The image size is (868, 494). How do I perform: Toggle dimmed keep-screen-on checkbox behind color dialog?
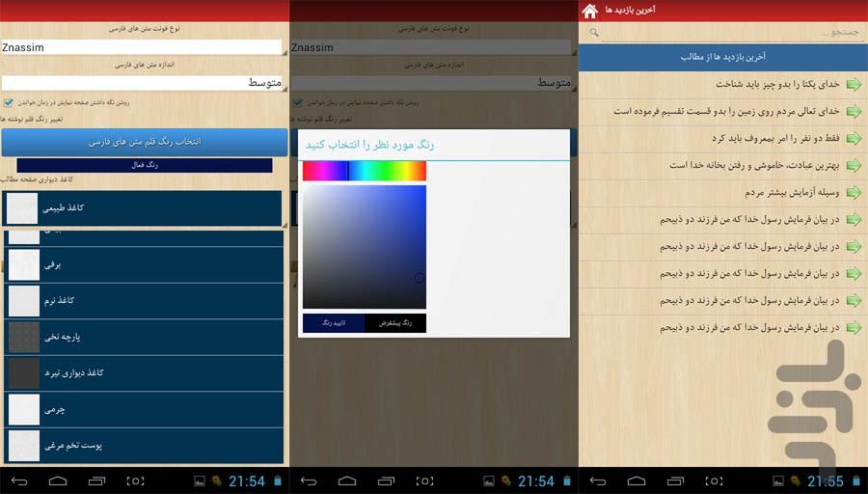pyautogui.click(x=298, y=101)
